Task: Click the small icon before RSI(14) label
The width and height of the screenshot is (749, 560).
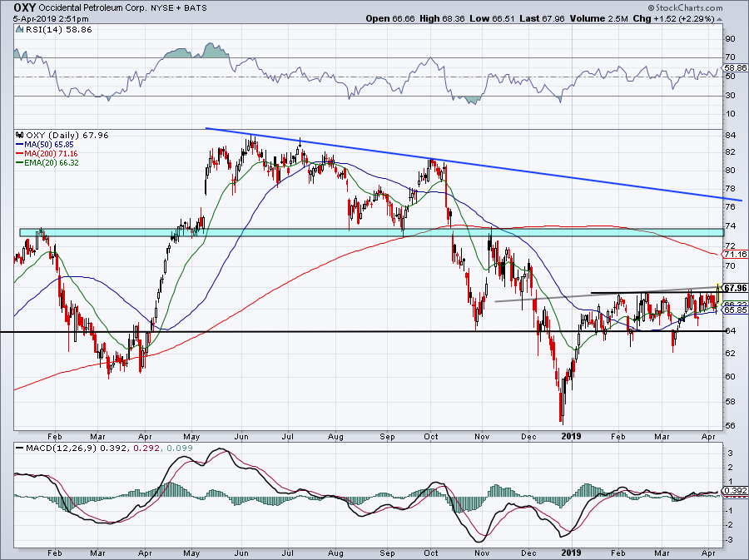Action: pos(19,29)
